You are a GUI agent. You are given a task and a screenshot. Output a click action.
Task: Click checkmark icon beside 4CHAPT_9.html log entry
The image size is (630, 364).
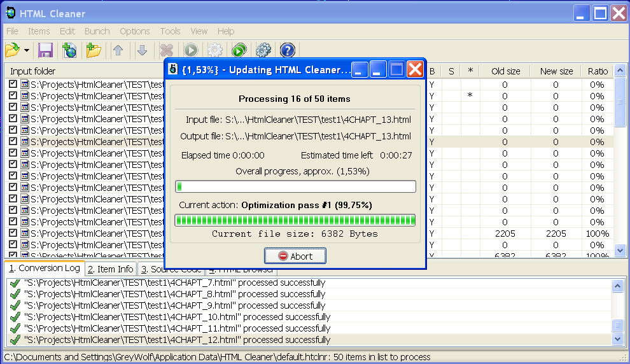click(x=15, y=305)
